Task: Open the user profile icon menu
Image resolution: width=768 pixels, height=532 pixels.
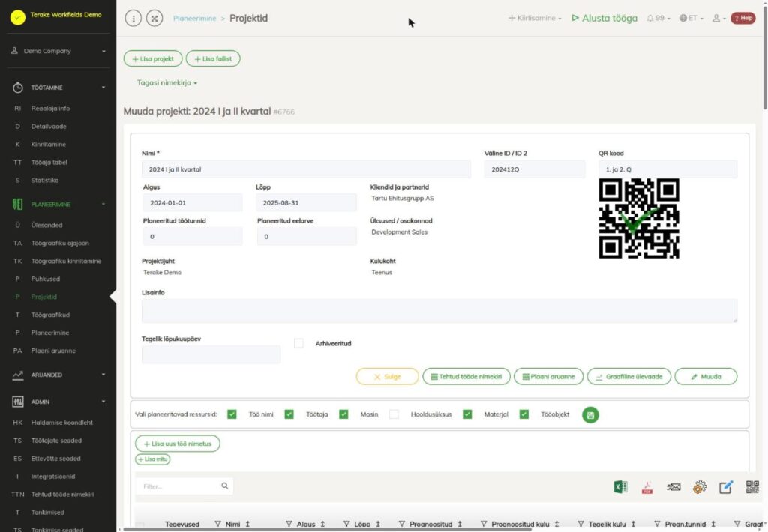Action: (x=718, y=18)
